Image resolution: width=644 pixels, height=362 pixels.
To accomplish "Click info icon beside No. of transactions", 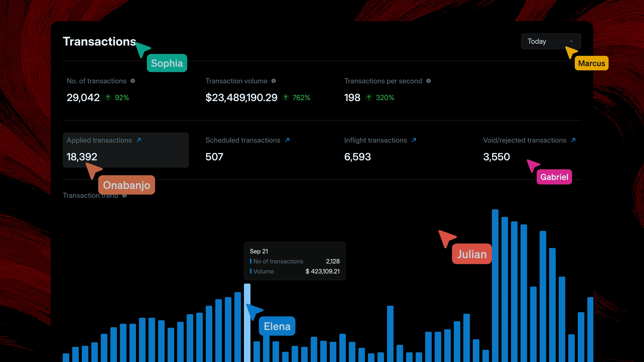I will 133,81.
